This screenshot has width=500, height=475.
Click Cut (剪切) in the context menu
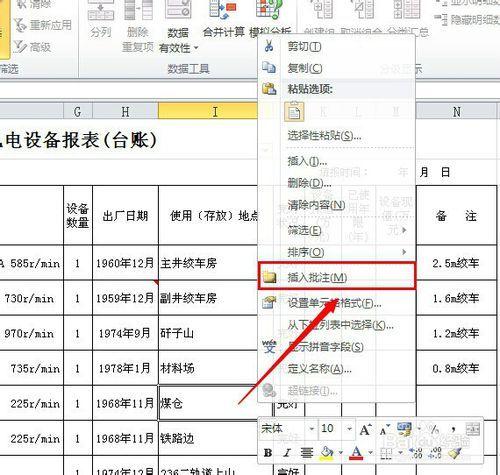coord(337,47)
